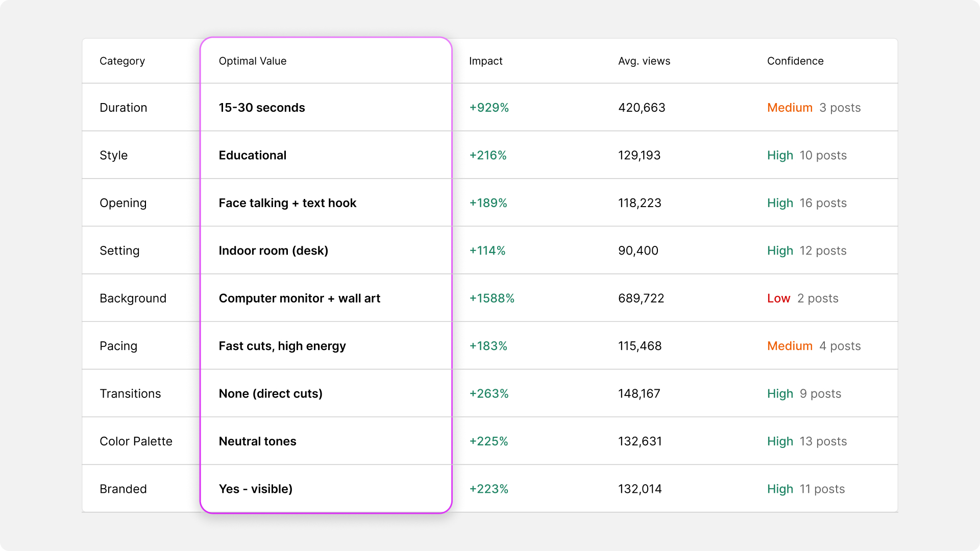This screenshot has width=980, height=551.
Task: Click the Impact column header
Action: click(485, 61)
